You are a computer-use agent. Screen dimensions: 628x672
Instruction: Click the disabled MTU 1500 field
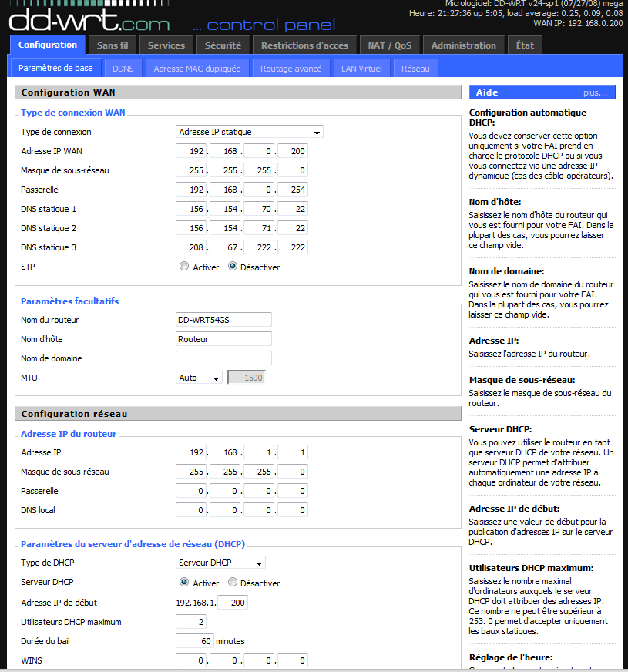247,378
